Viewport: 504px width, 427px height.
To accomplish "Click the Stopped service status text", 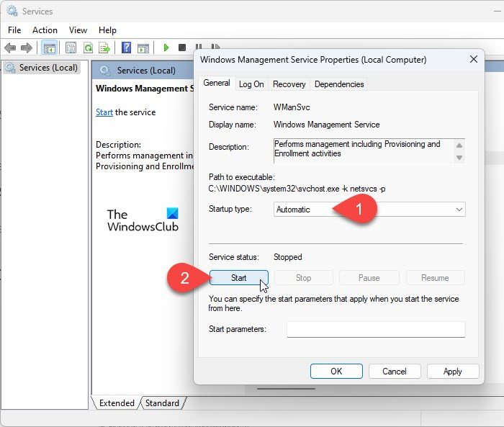I will (x=288, y=257).
